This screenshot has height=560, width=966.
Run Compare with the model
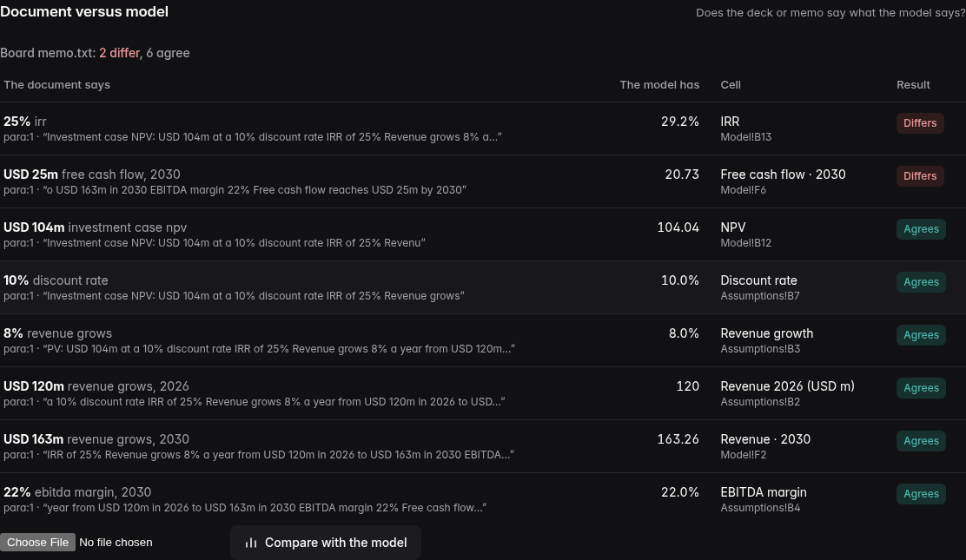(x=326, y=543)
